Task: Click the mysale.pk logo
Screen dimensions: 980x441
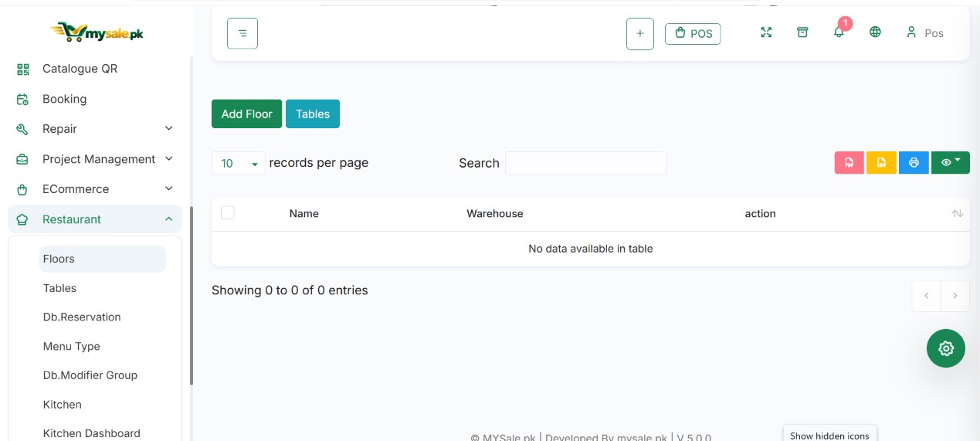Action: (x=97, y=32)
